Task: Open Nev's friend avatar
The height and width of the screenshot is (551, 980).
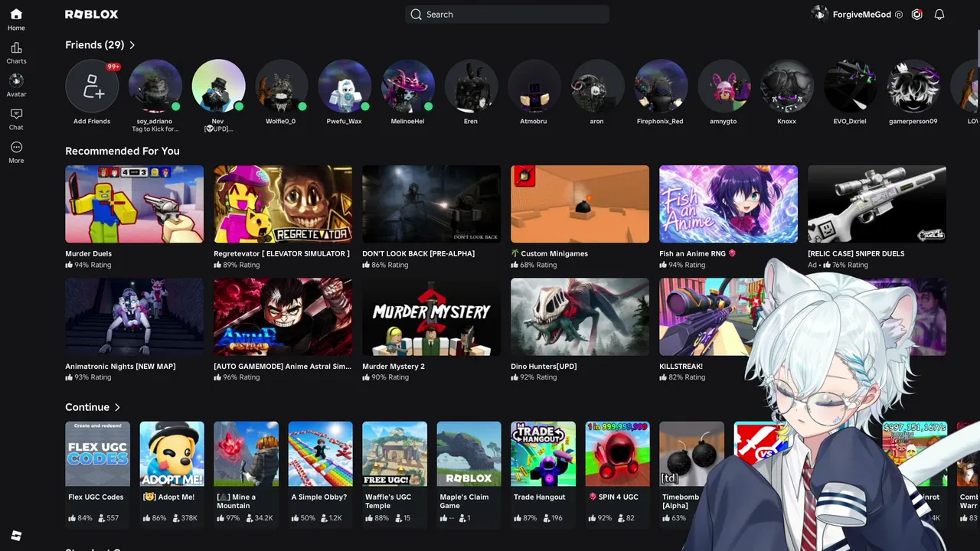Action: click(218, 86)
